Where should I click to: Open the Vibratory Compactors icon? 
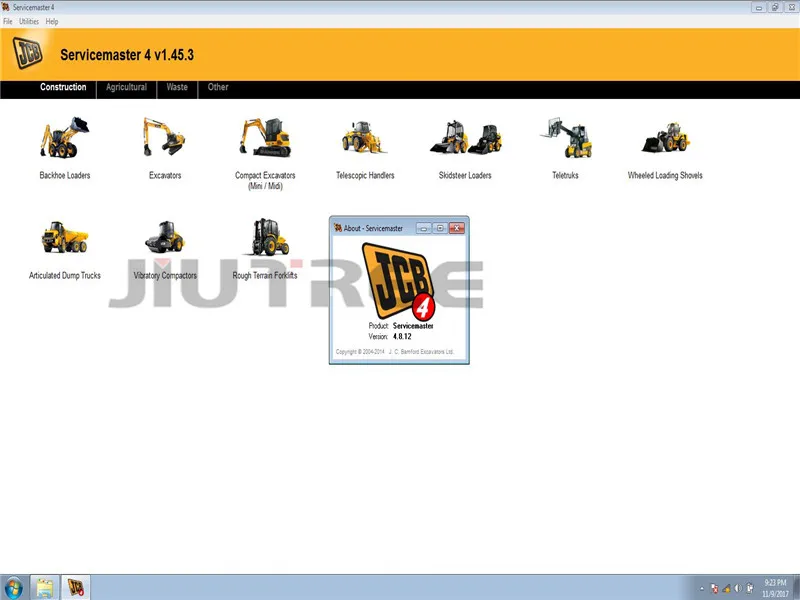point(164,237)
